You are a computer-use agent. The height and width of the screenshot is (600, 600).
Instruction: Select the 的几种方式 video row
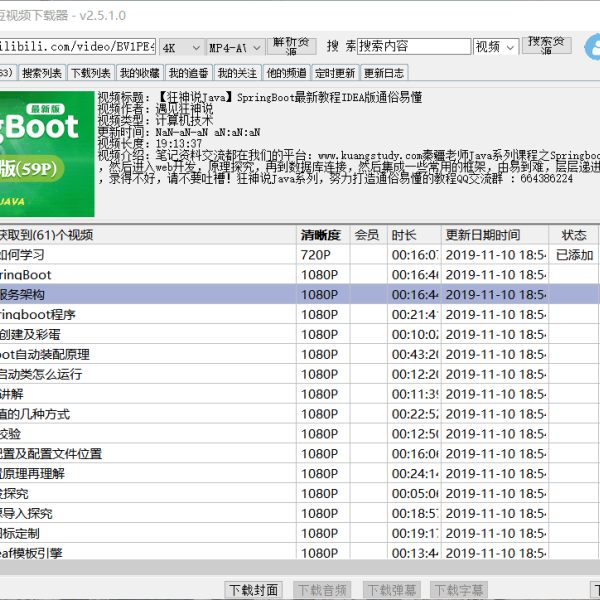pos(298,414)
